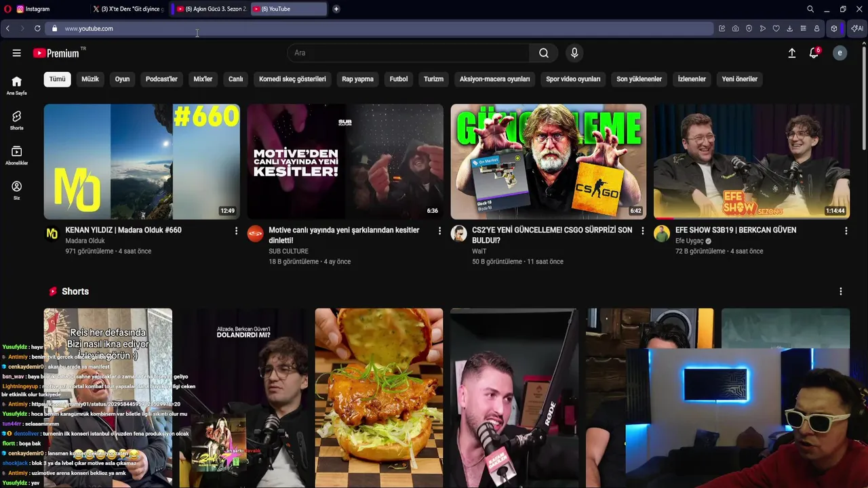Open the Siz sidebar section

coord(16,190)
